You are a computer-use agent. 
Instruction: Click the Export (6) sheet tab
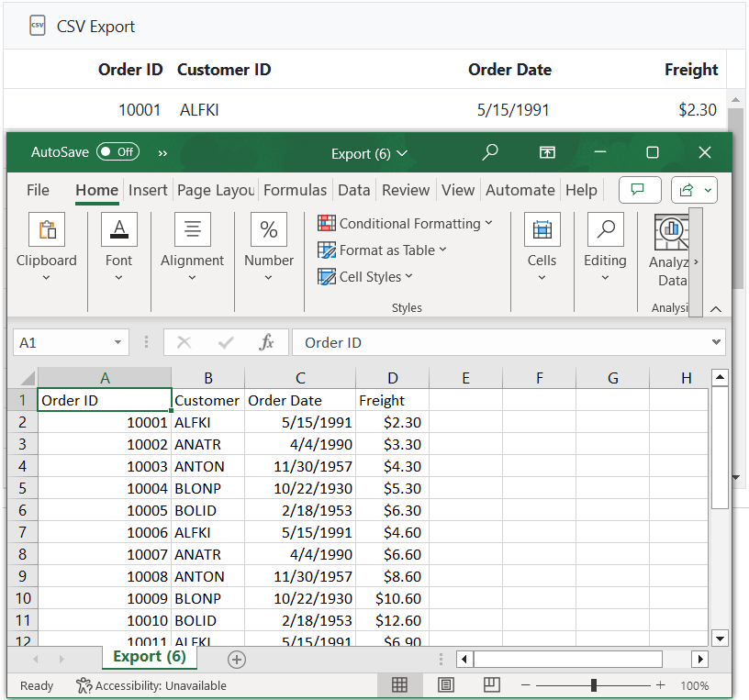[149, 657]
